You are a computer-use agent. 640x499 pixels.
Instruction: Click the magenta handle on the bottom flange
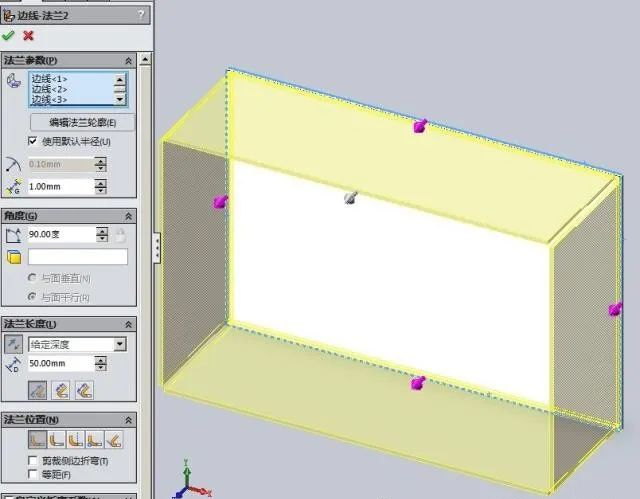[418, 383]
